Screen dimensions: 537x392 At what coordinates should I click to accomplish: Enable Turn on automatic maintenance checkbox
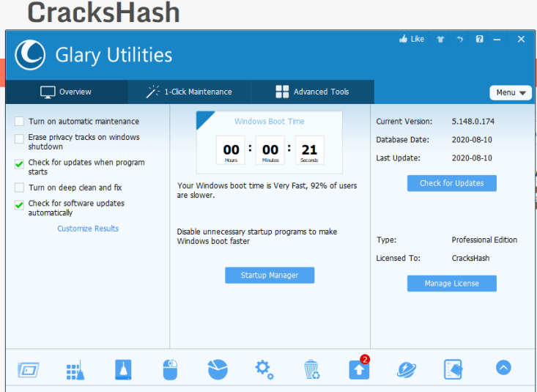click(x=20, y=122)
